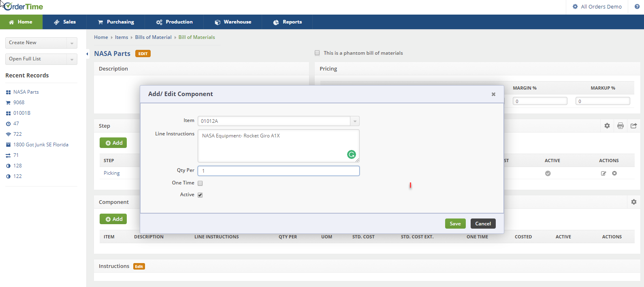Open the Purchasing menu
Screen dimensions: 644x287
coord(116,22)
